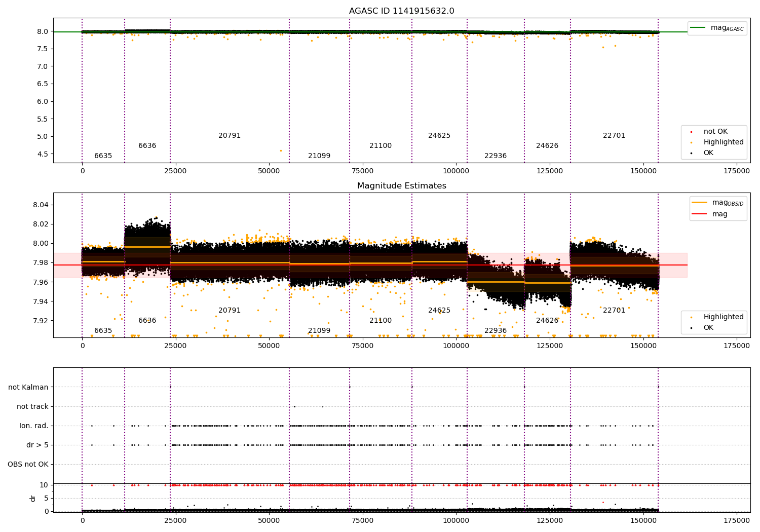Click y-tick 7.98 in the middle plot
This screenshot has height=532, width=760.
41,263
